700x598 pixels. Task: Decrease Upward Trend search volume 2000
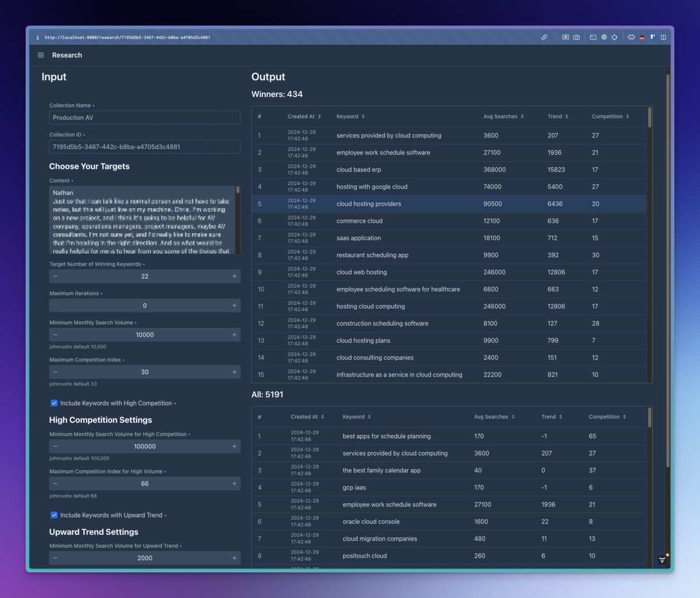click(x=55, y=558)
